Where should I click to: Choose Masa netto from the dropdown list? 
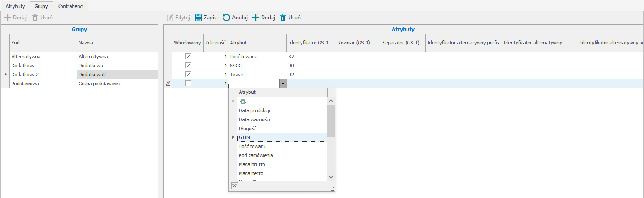pyautogui.click(x=282, y=173)
